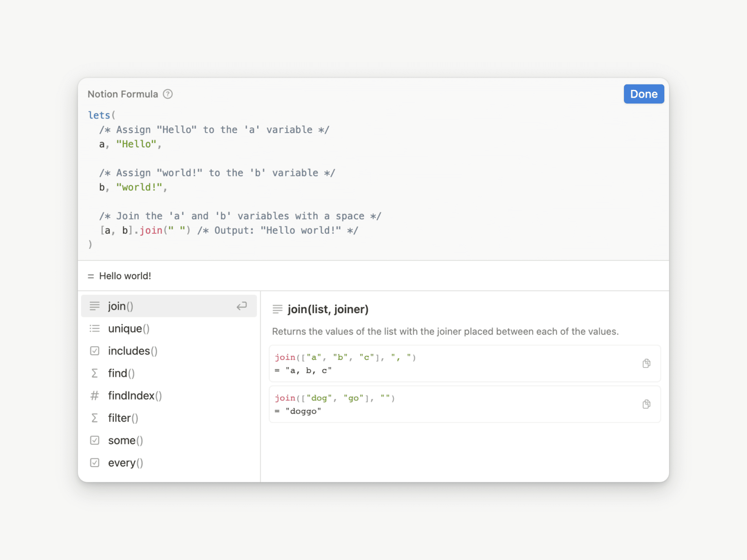747x560 pixels.
Task: Toggle the checkbox icon beside every()
Action: pyautogui.click(x=94, y=462)
